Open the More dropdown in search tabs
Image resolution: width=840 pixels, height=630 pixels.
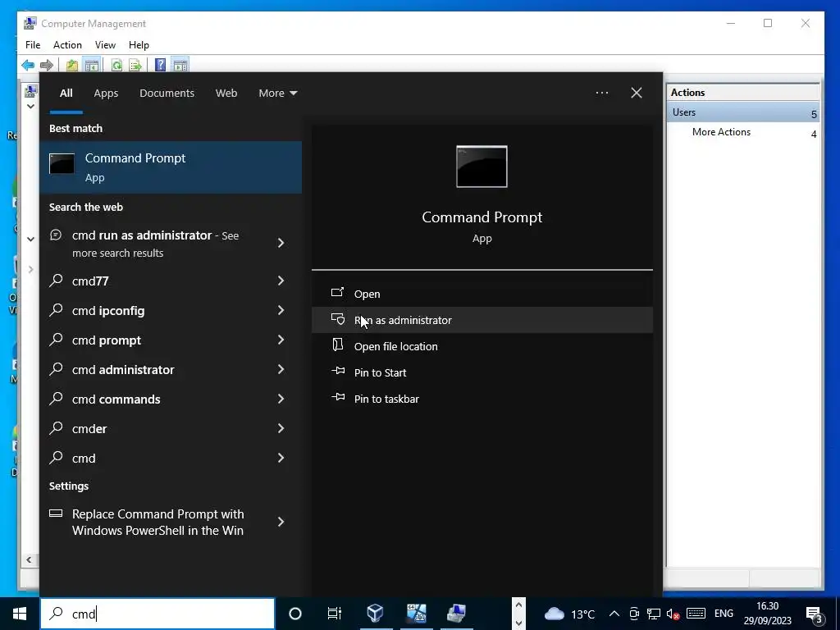(277, 94)
